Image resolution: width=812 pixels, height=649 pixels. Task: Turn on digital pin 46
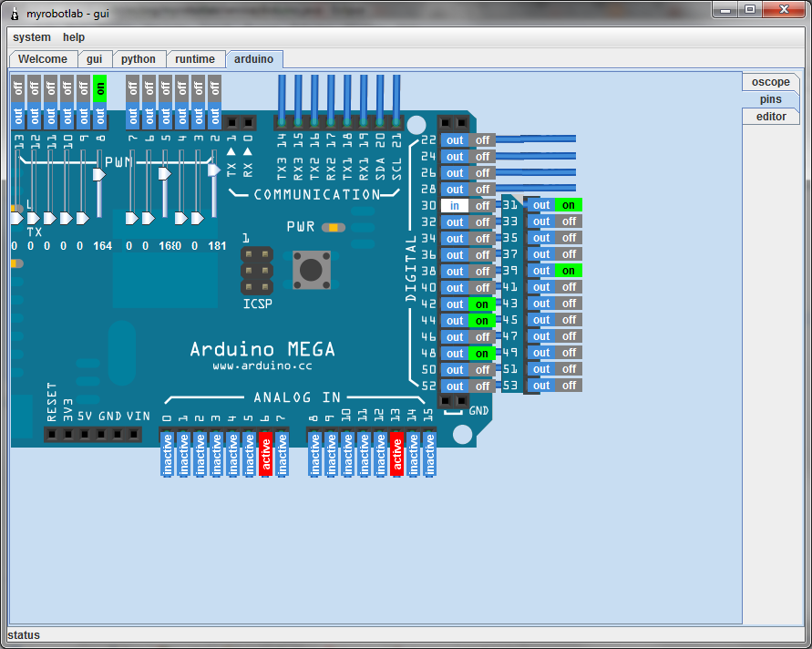[483, 336]
